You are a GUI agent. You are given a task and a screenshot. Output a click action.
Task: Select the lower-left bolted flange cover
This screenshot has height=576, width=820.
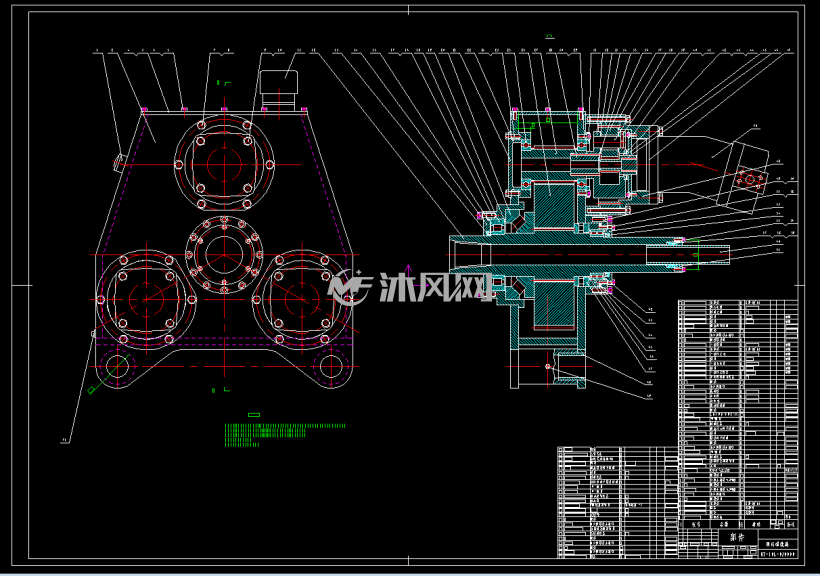tap(146, 299)
